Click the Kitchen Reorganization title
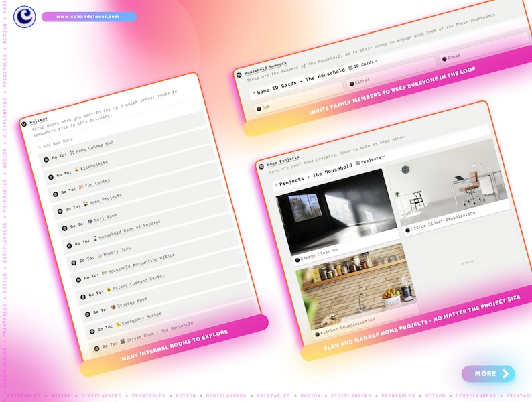The height and width of the screenshot is (402, 532). click(348, 326)
